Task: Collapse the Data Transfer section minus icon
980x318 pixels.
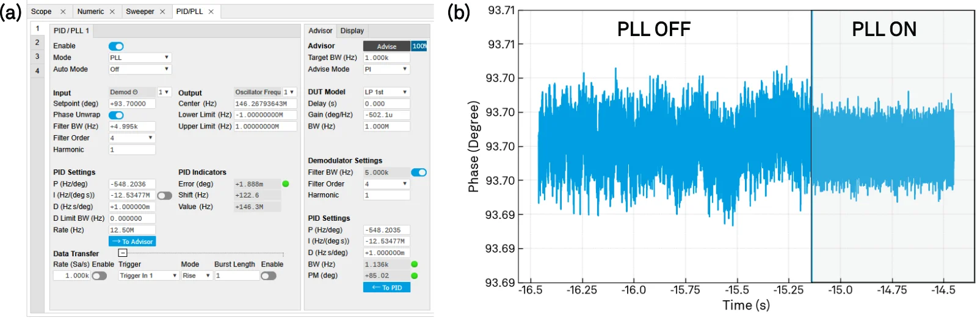Action: pyautogui.click(x=122, y=253)
